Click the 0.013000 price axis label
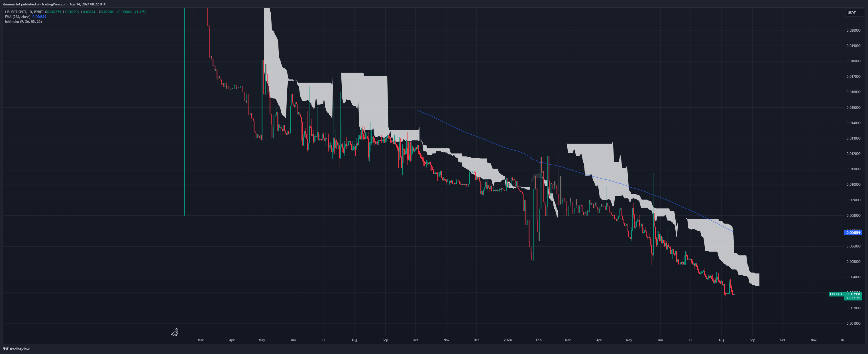The height and width of the screenshot is (354, 868). [x=853, y=138]
